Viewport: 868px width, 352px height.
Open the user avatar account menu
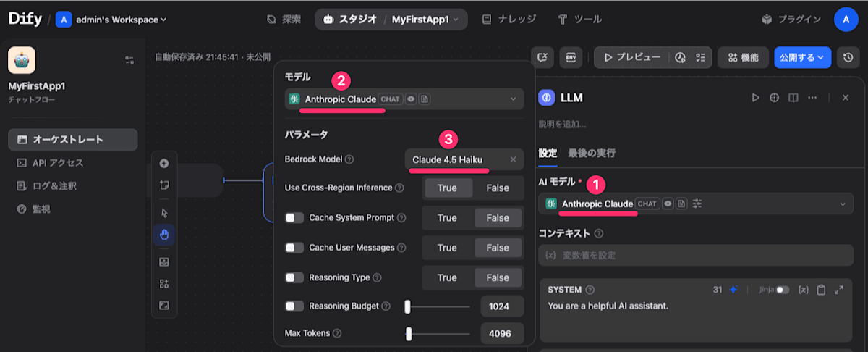pos(846,20)
